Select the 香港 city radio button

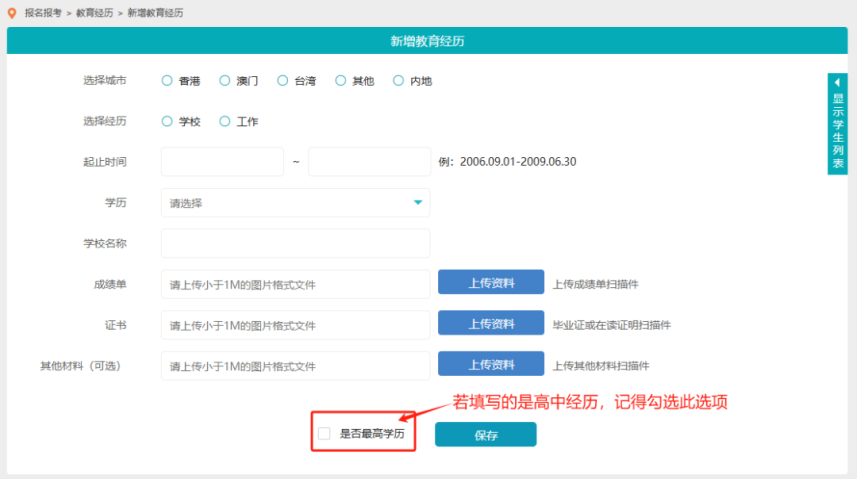(167, 81)
